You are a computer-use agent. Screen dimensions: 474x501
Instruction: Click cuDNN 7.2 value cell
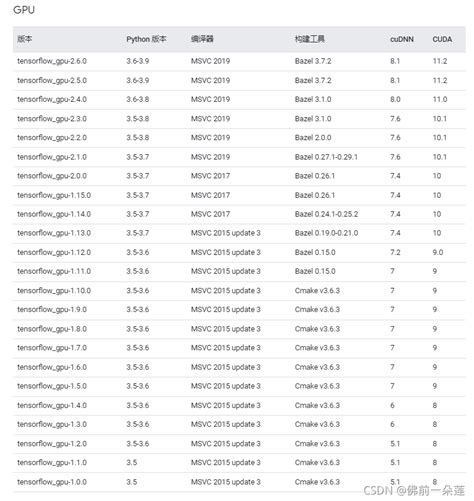point(395,253)
